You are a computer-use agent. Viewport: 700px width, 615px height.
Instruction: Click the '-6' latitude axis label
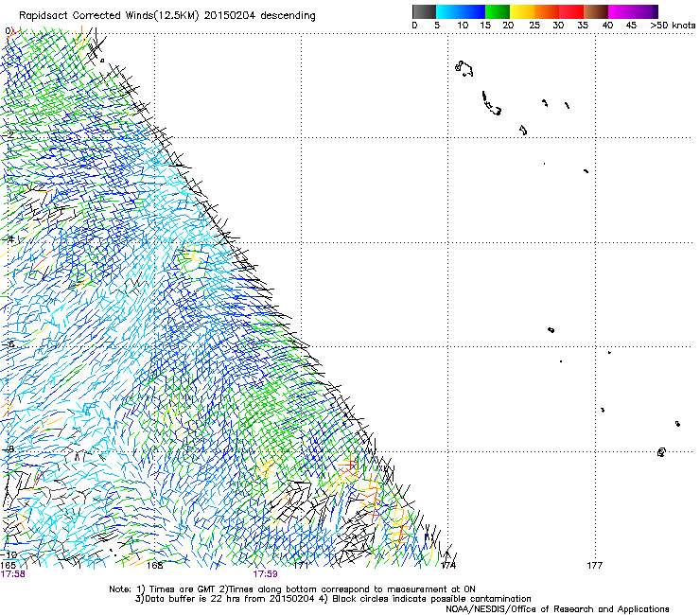(x=8, y=343)
